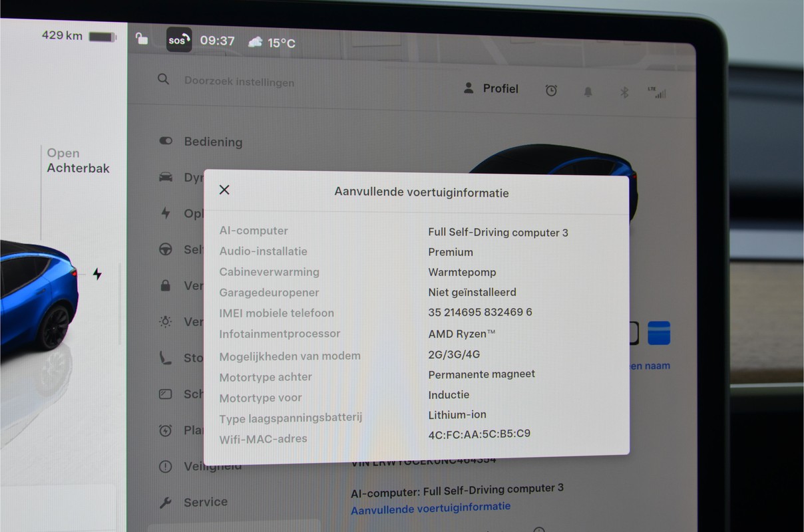
Task: Open notifications via bell icon
Action: [x=588, y=92]
